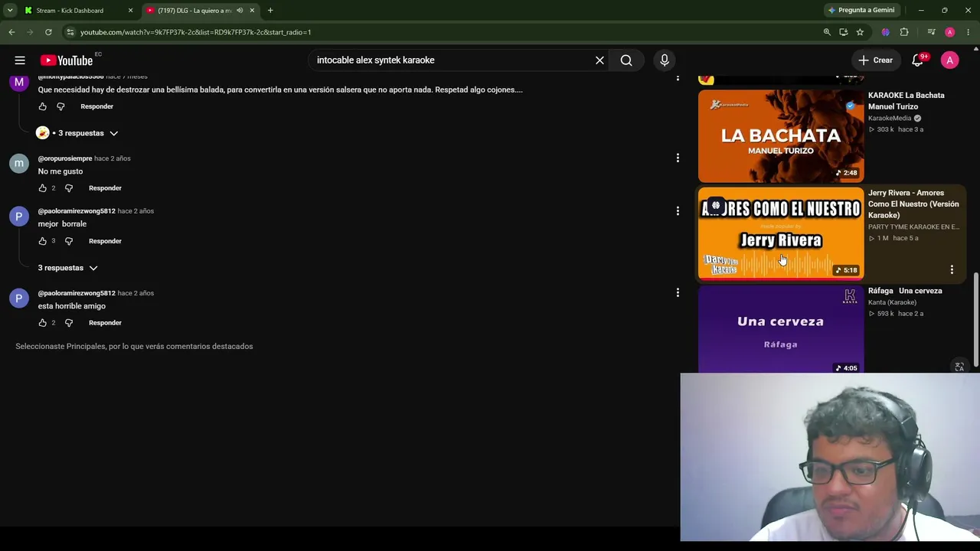Expand 3 respuestas under the balada comment

tap(77, 133)
